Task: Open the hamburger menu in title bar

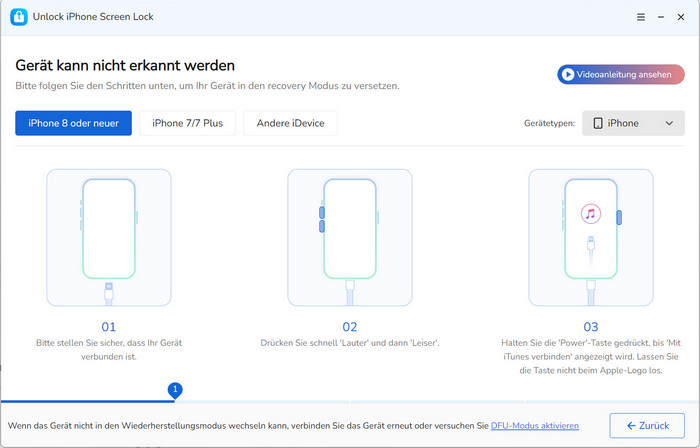Action: (x=641, y=17)
